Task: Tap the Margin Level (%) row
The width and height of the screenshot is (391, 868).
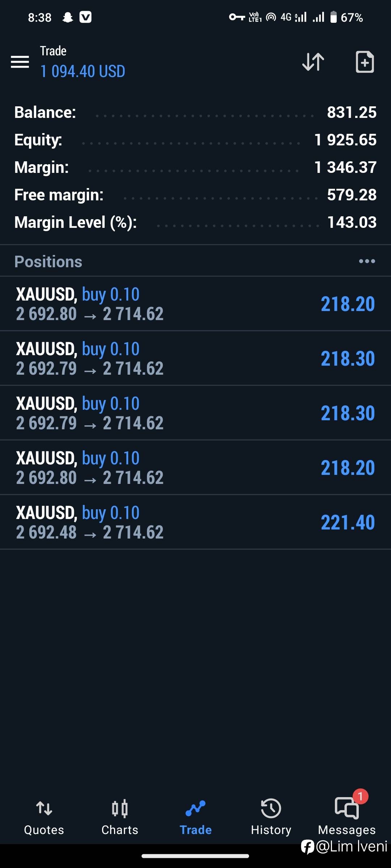Action: (195, 222)
